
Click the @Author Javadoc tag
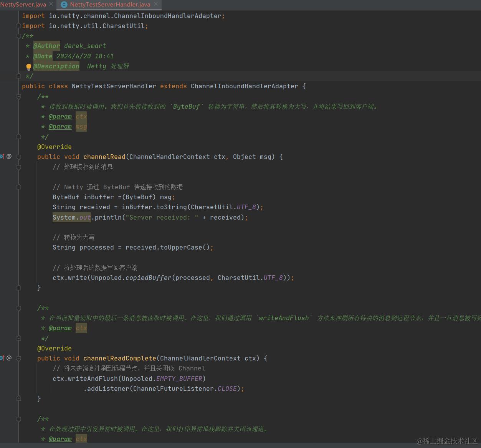tap(47, 46)
